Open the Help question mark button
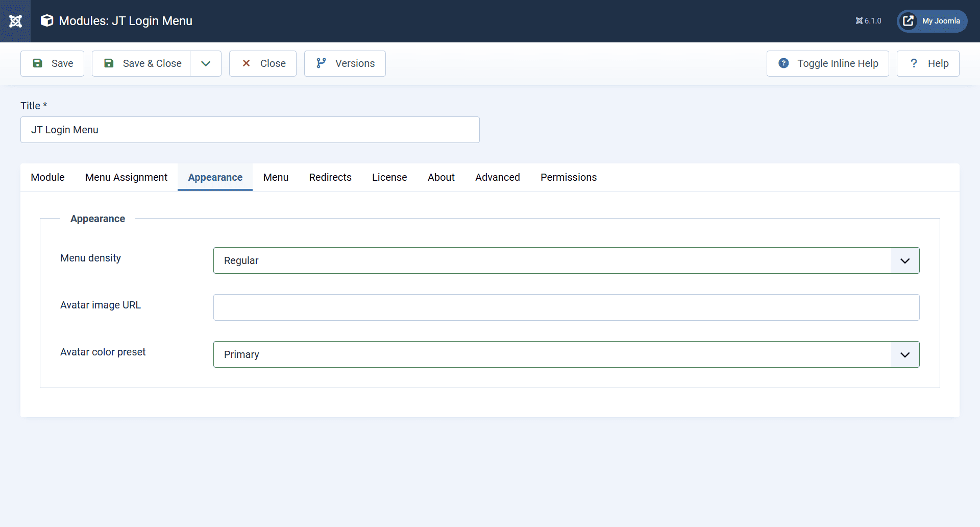The height and width of the screenshot is (527, 980). 928,63
